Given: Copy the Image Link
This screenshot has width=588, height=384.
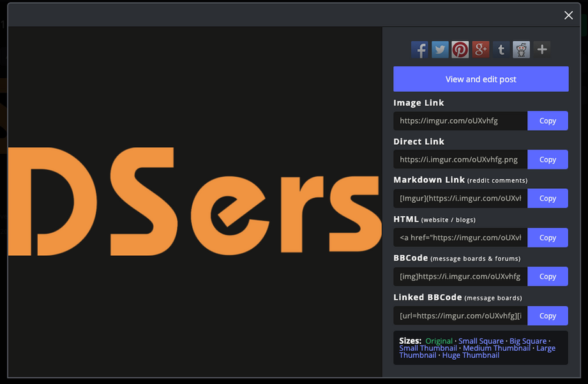Looking at the screenshot, I should tap(548, 121).
